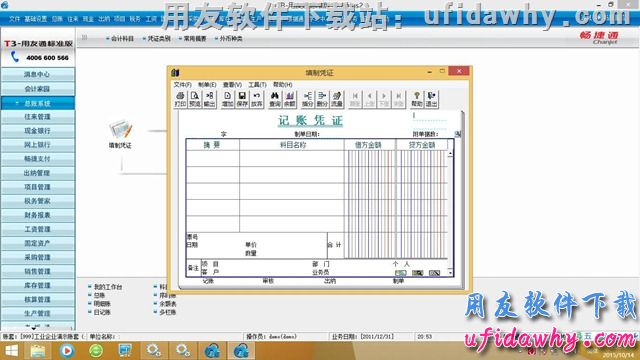Select 财务报表 in the left sidebar
The width and height of the screenshot is (640, 360).
tap(38, 215)
